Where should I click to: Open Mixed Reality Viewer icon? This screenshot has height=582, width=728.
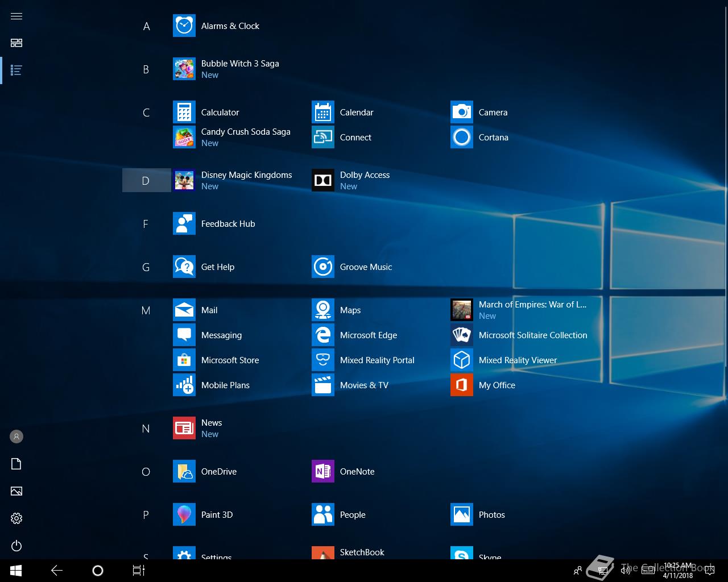pyautogui.click(x=462, y=360)
